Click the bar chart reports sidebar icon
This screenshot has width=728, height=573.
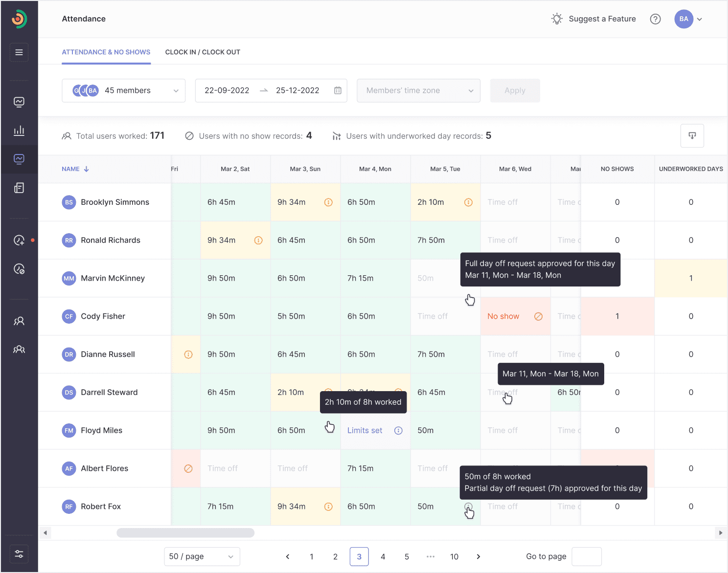point(19,131)
